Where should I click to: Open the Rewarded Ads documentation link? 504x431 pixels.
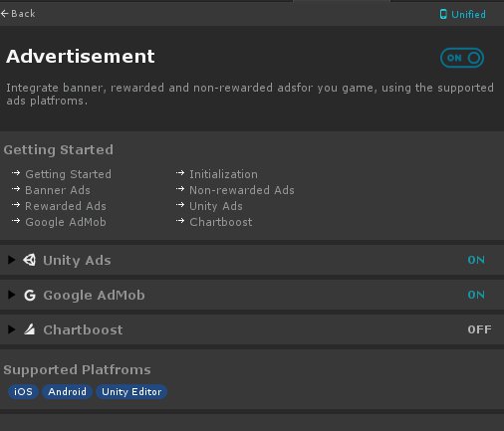click(x=66, y=206)
